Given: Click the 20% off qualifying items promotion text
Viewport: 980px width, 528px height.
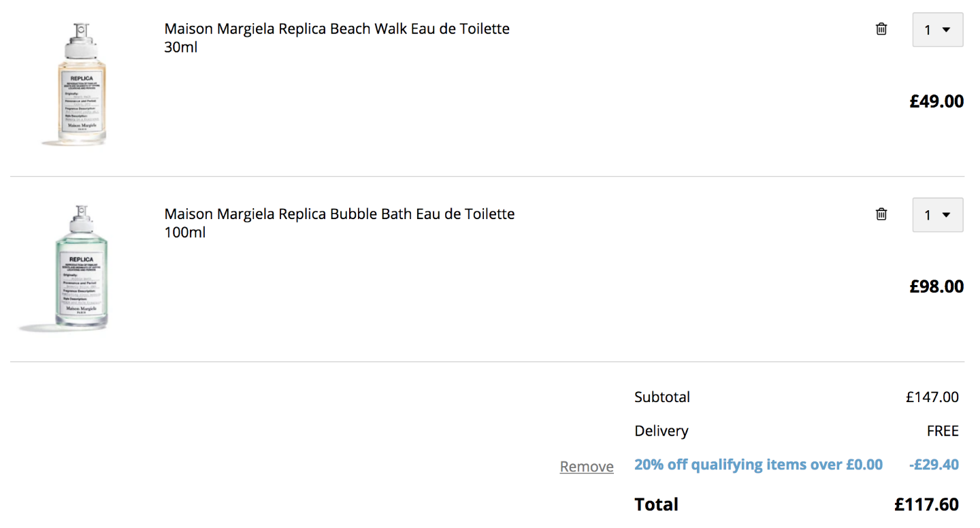Looking at the screenshot, I should pos(758,465).
